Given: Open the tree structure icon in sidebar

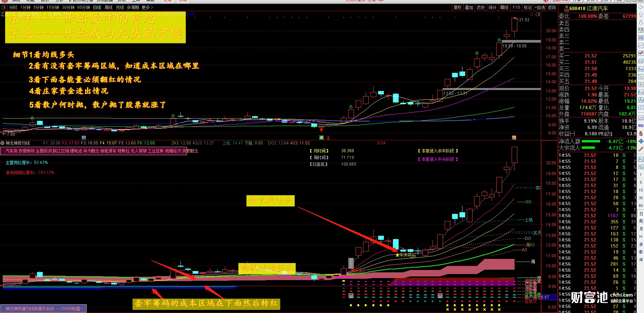Looking at the screenshot, I should 641,77.
